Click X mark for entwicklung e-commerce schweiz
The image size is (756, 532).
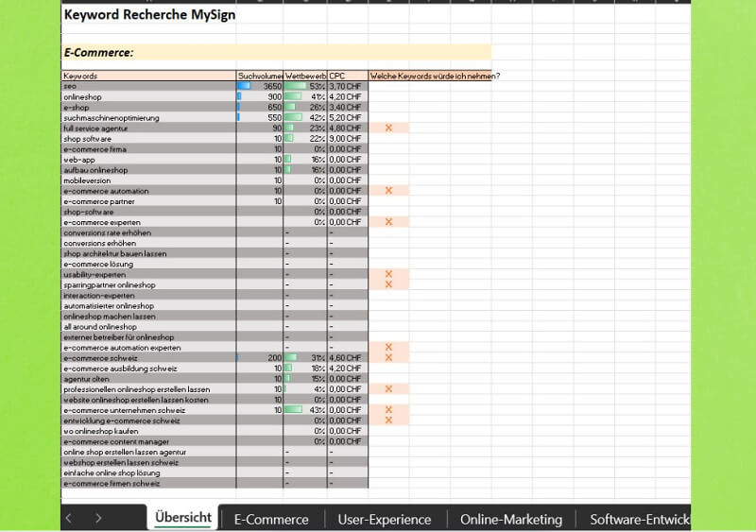tap(388, 420)
